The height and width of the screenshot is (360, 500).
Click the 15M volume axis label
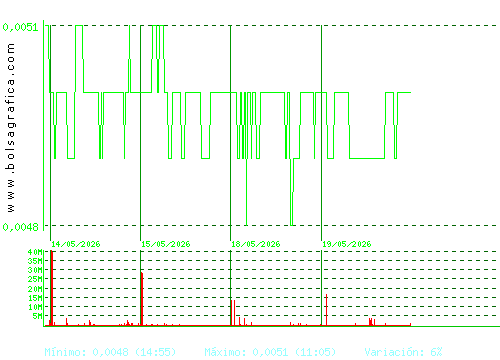click(35, 298)
